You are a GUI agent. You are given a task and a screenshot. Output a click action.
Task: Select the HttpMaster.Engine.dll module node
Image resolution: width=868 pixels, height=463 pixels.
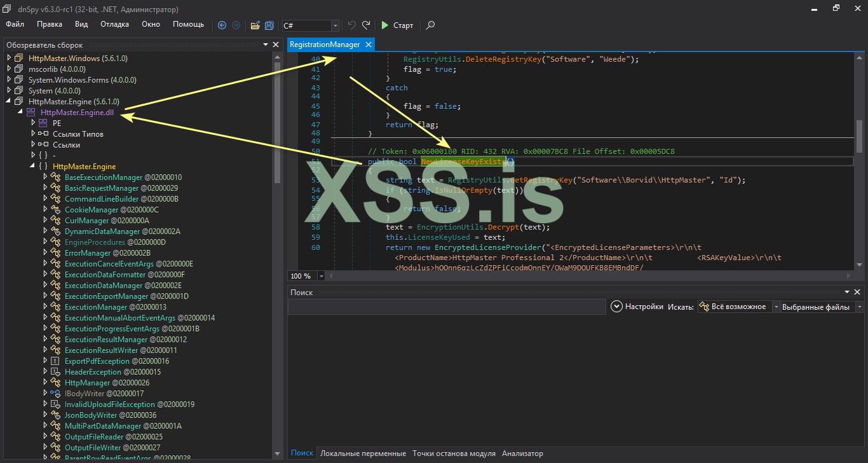click(x=77, y=112)
